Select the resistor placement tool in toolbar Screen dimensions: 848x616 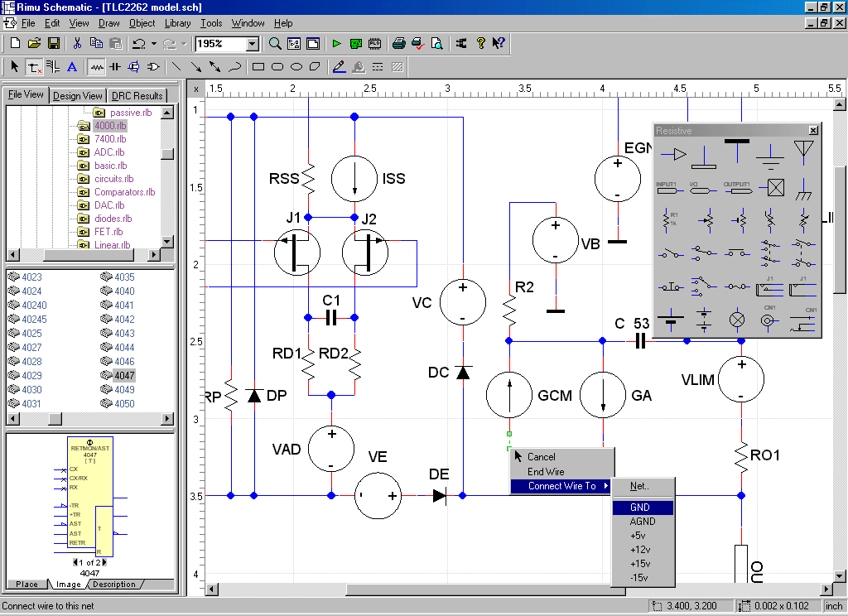(96, 66)
